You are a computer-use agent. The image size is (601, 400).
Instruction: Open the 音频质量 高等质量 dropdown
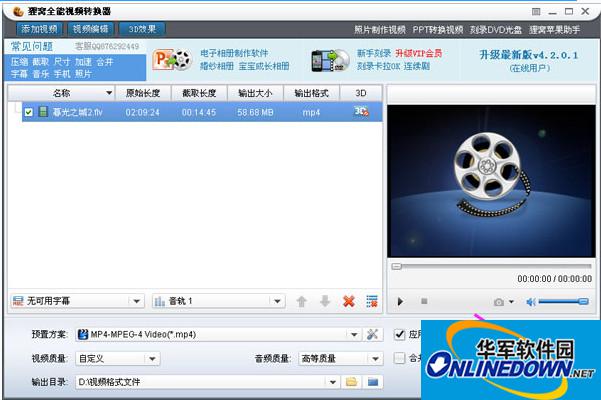click(x=341, y=359)
